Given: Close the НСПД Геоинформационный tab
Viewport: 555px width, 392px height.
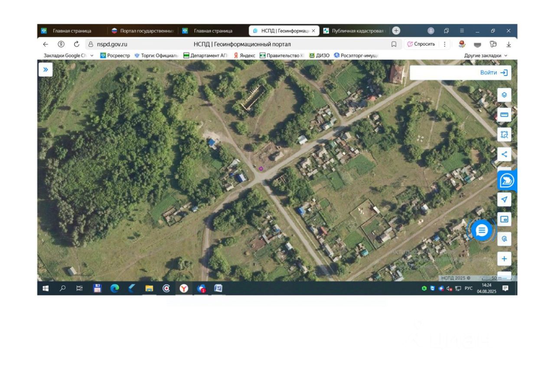Looking at the screenshot, I should click(313, 31).
